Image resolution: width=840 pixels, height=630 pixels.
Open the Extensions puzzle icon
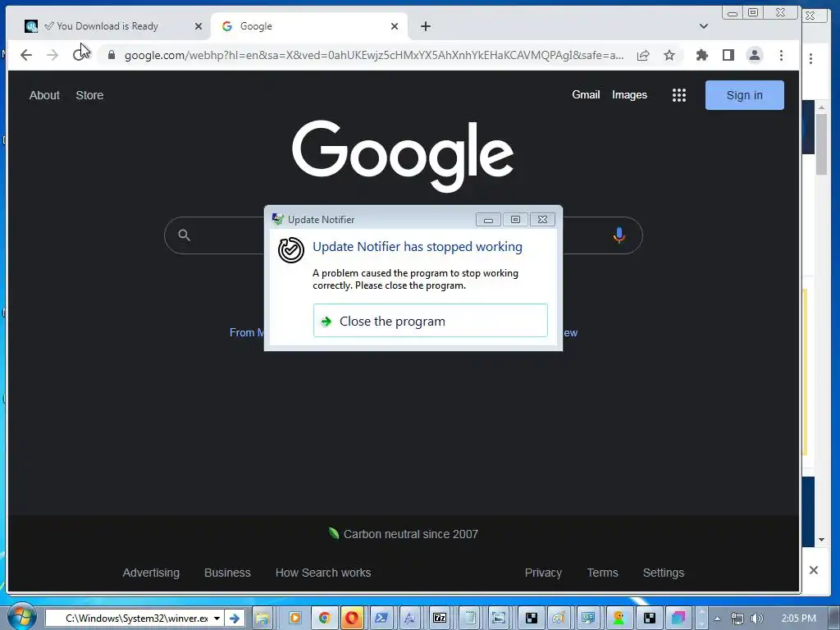(701, 55)
